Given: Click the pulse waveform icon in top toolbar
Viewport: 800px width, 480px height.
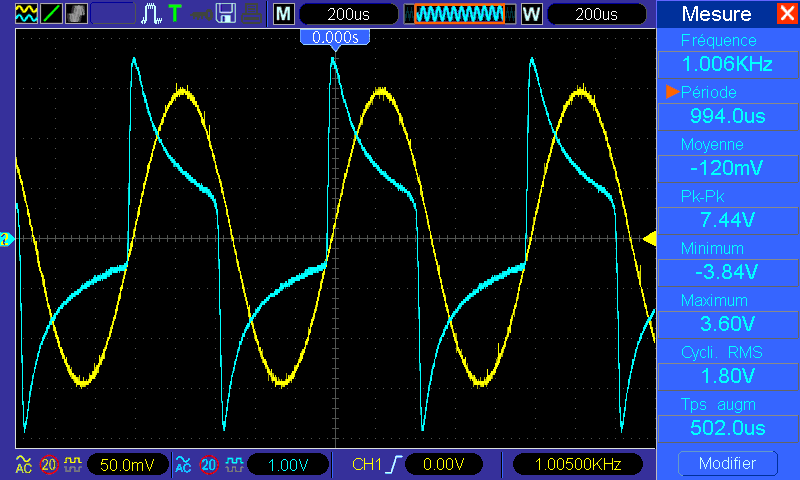Looking at the screenshot, I should (150, 14).
